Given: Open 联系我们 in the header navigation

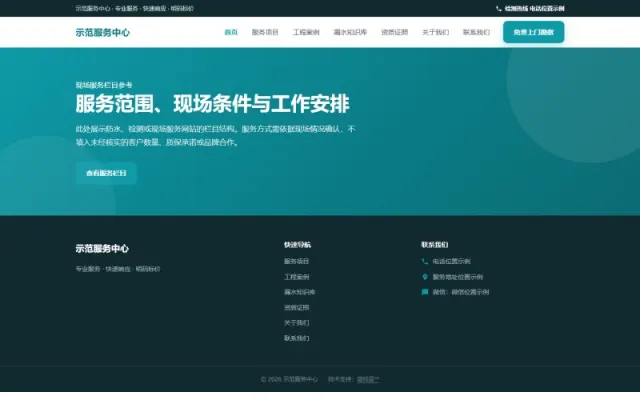Looking at the screenshot, I should [x=476, y=32].
